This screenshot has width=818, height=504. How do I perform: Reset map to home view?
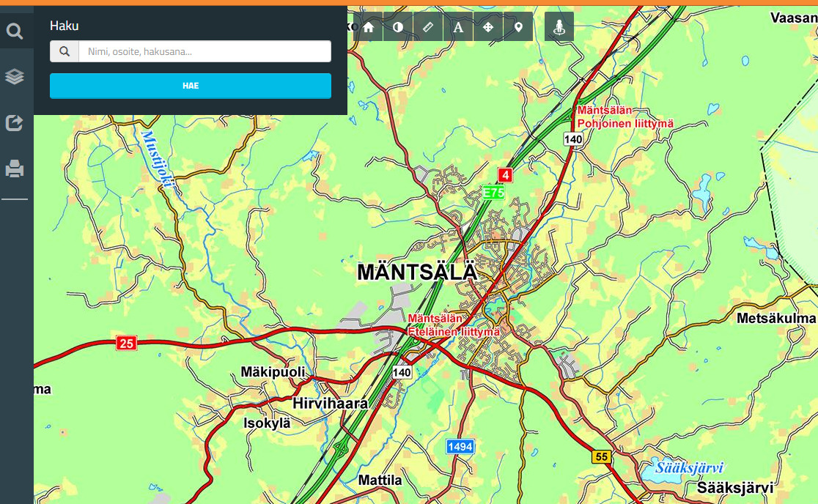tap(369, 27)
